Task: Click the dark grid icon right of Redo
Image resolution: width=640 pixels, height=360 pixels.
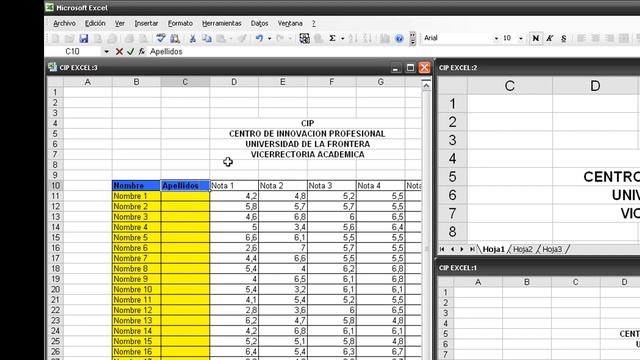Action: coord(304,38)
